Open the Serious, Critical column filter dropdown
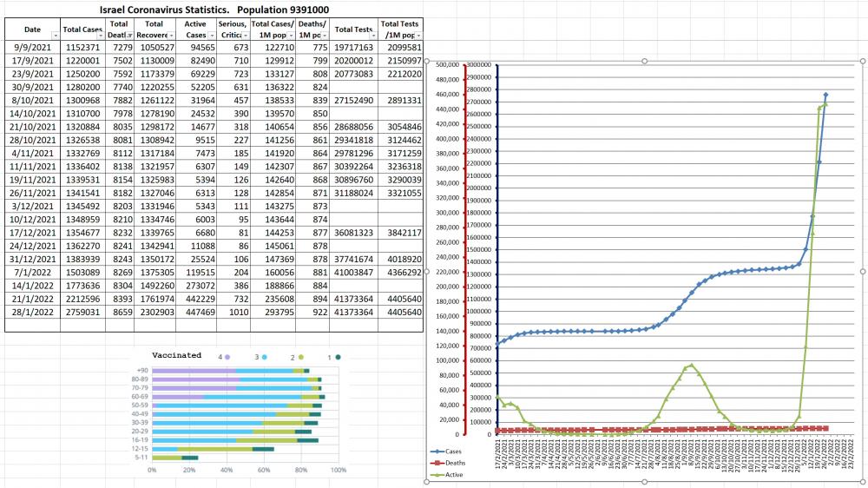 [x=246, y=36]
